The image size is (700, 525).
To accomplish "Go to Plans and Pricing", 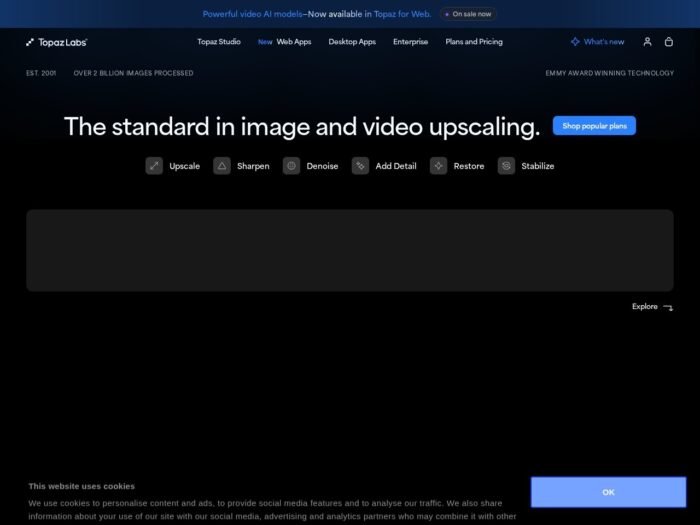I will point(474,42).
